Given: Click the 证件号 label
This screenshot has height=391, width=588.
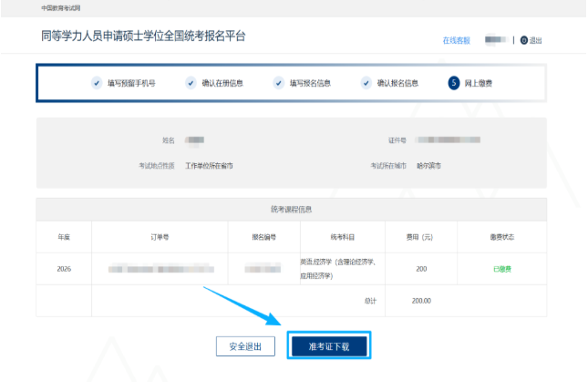Looking at the screenshot, I should [397, 140].
